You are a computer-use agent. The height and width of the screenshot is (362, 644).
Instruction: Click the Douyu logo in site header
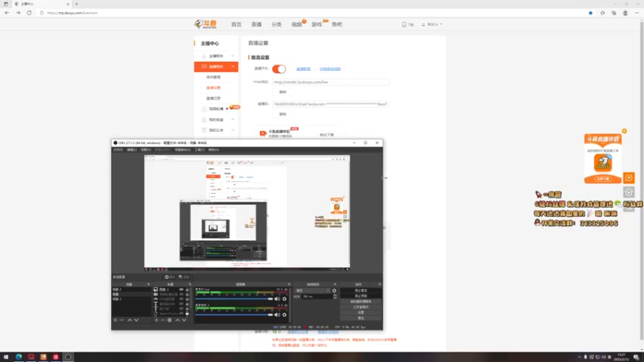coord(205,24)
